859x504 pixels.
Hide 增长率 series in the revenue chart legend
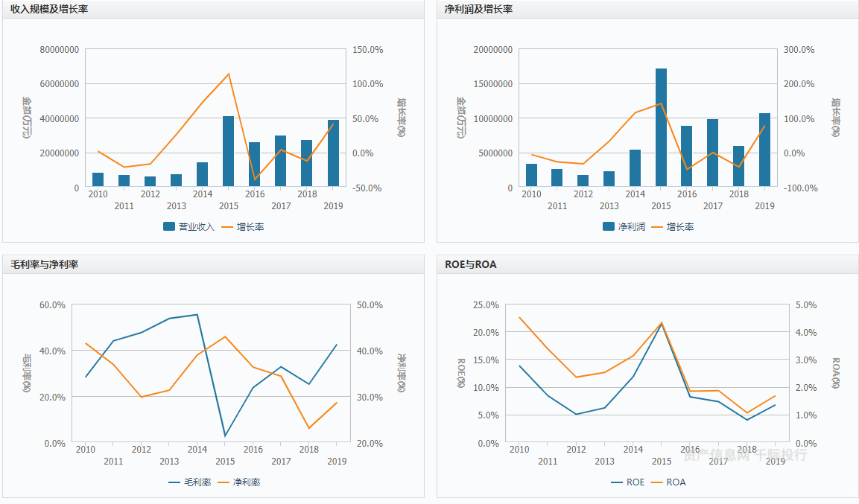tap(243, 226)
